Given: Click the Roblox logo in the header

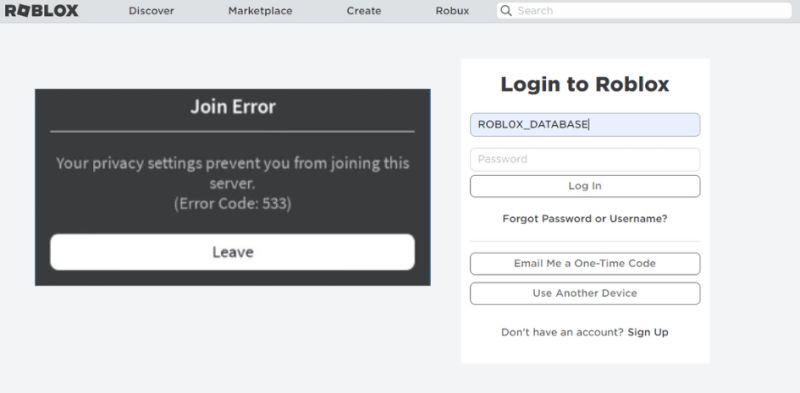Looking at the screenshot, I should pyautogui.click(x=42, y=11).
